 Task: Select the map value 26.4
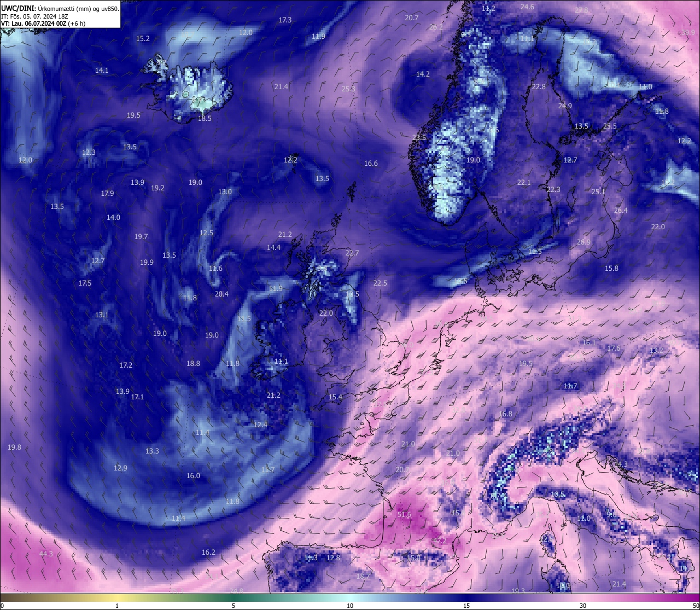click(621, 211)
